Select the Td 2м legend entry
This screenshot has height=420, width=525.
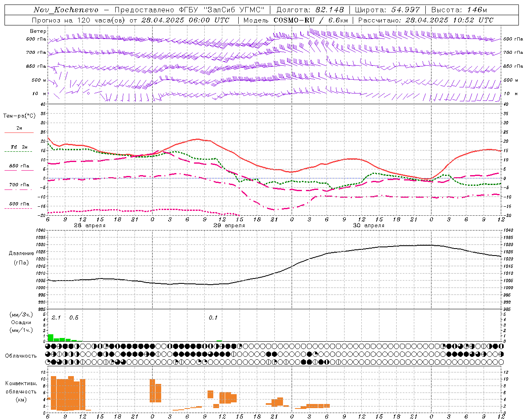19,147
